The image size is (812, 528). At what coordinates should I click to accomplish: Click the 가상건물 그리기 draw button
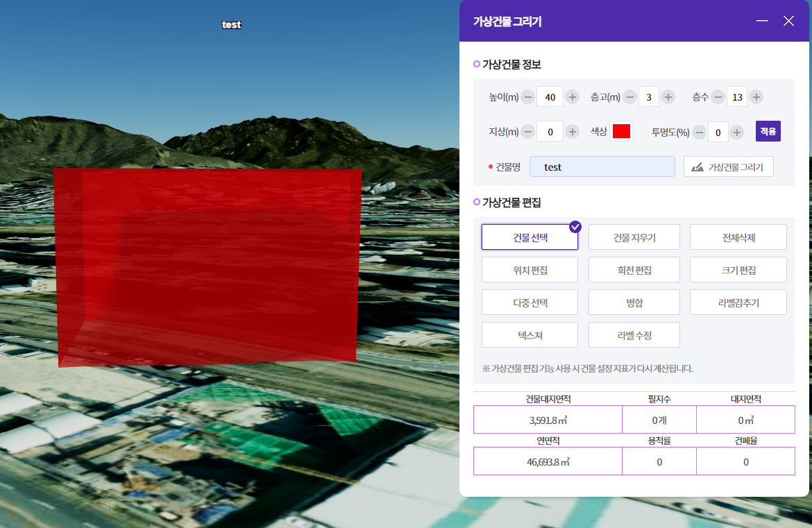pyautogui.click(x=729, y=167)
